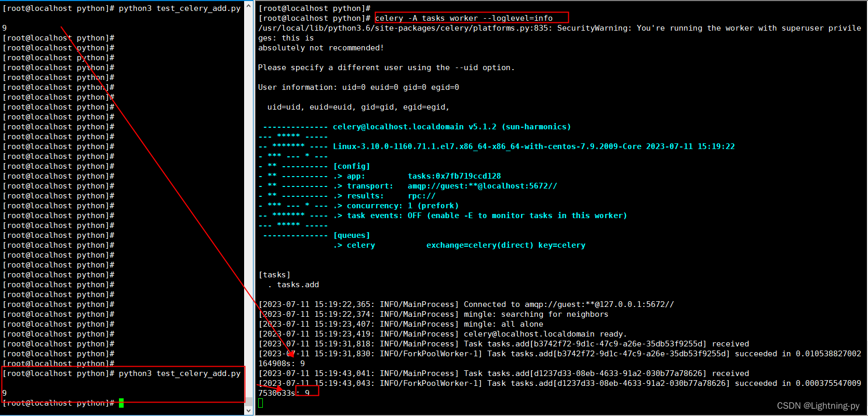Click 'mingle: all alone' log line
The width and height of the screenshot is (868, 416).
400,324
